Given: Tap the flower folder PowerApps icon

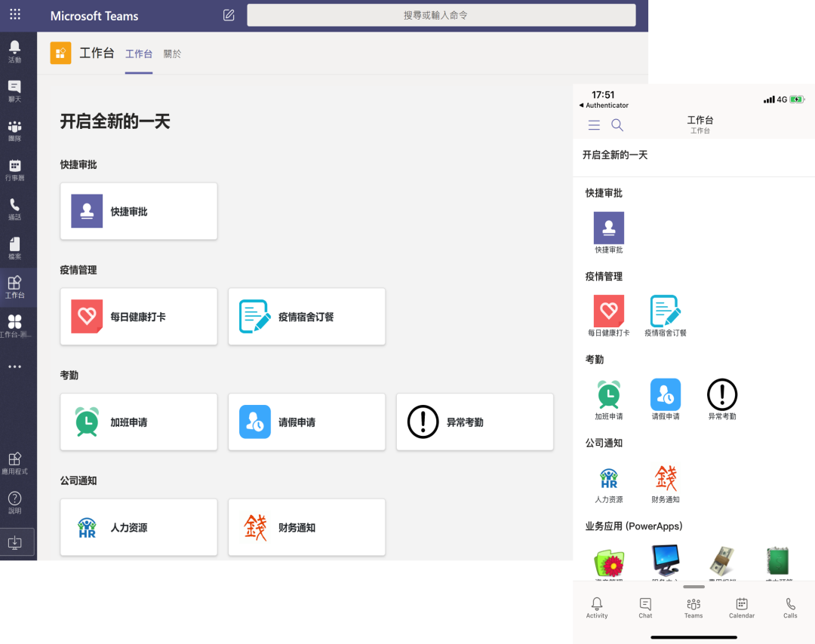Looking at the screenshot, I should click(x=609, y=563).
